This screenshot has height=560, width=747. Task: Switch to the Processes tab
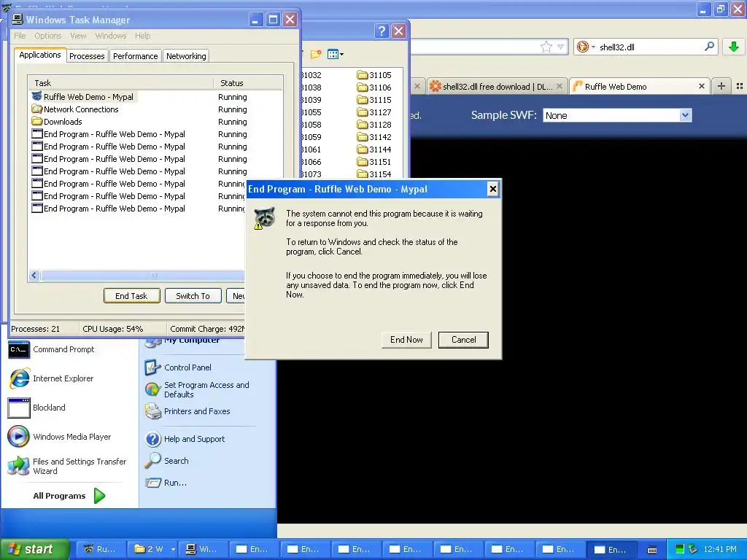[x=87, y=55]
